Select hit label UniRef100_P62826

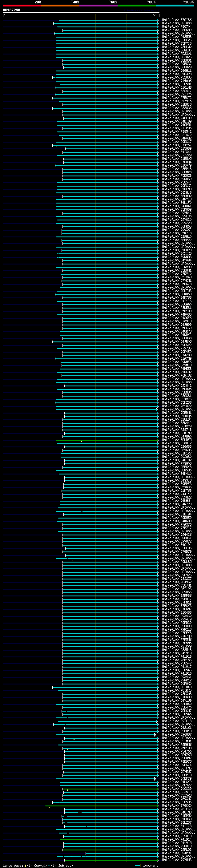[177, 57]
